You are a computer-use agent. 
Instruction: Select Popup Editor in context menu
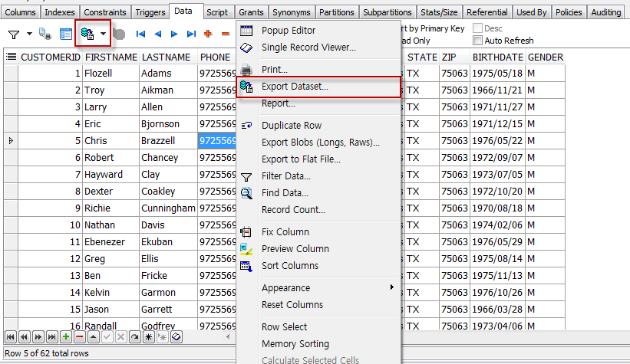point(288,31)
